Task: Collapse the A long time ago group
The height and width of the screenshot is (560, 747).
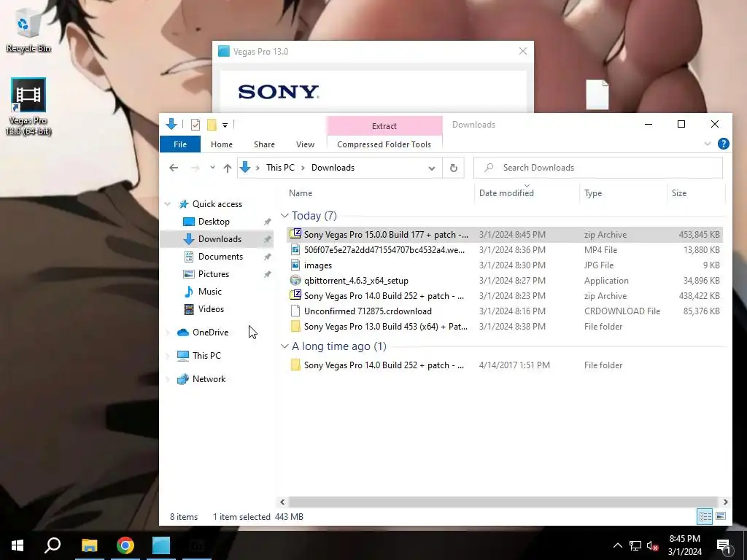Action: click(x=285, y=346)
